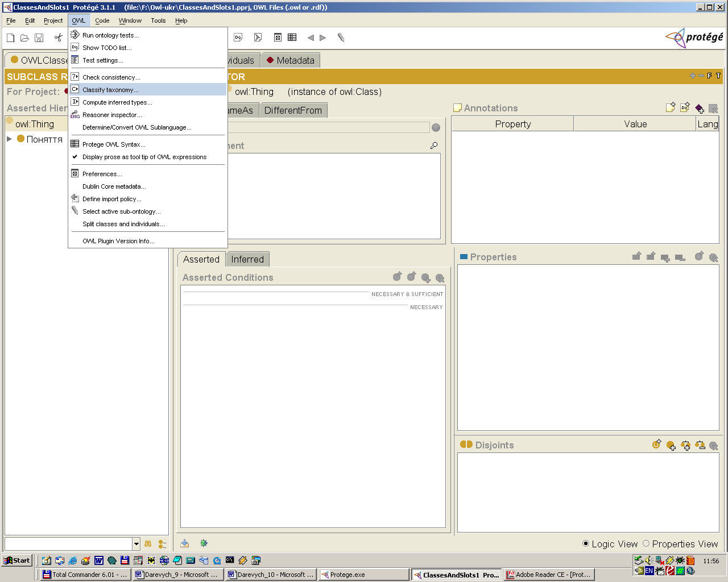Click Add all siblings icon in Disjoints

[x=685, y=446]
